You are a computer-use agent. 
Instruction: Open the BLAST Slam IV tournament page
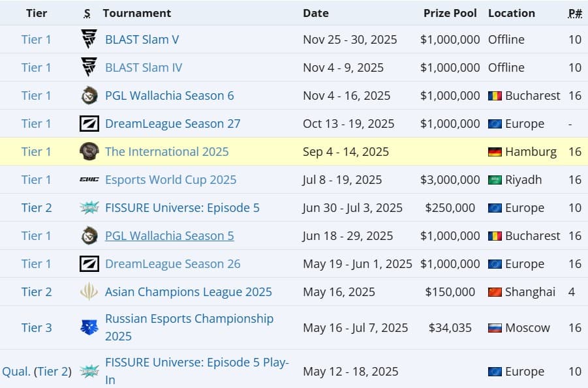[143, 67]
